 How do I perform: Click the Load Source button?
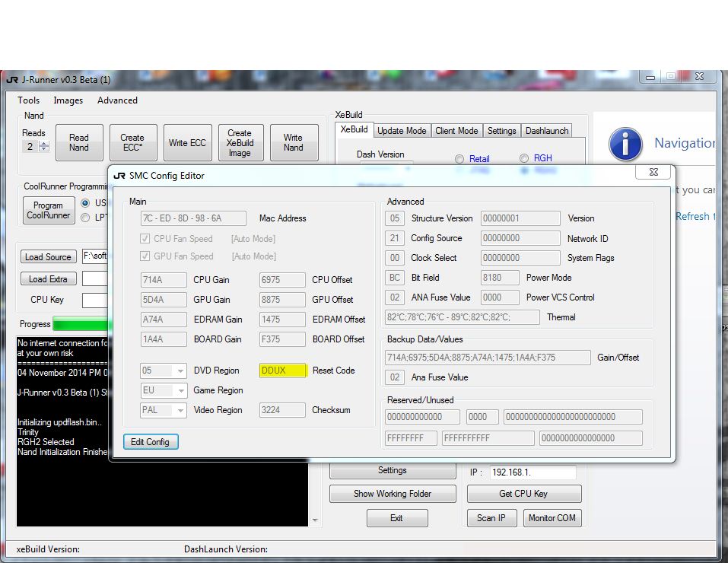48,257
